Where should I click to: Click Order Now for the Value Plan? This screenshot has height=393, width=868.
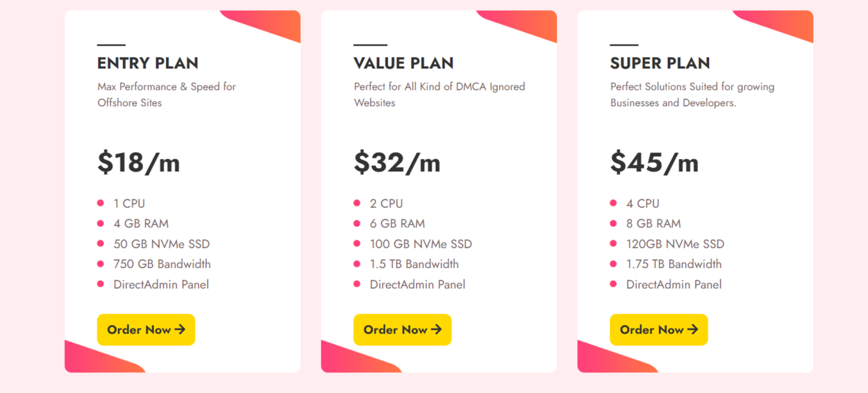402,330
